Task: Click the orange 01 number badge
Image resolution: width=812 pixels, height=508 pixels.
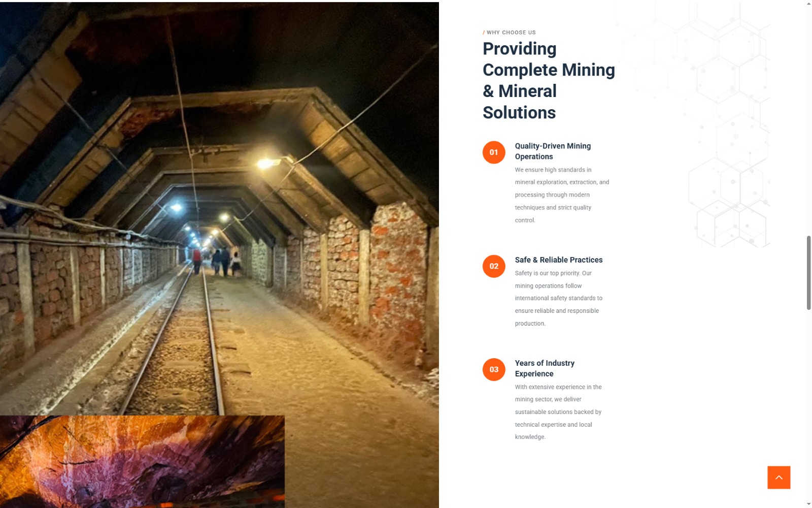Action: click(x=494, y=152)
